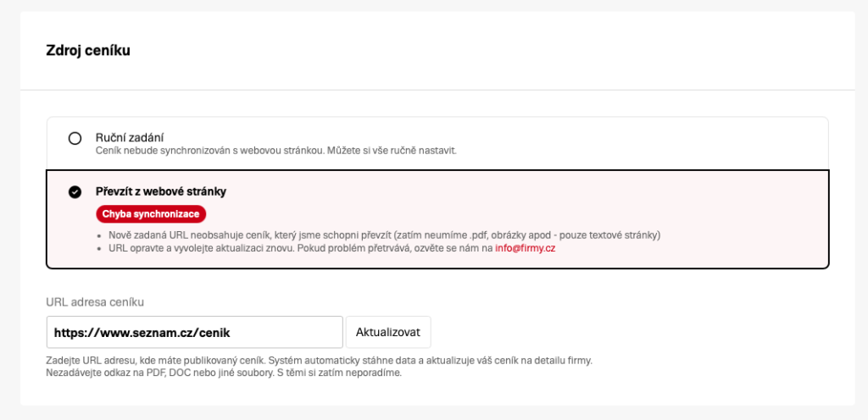This screenshot has height=420, width=868.
Task: Click the "Ceník nebude synchronizován" description text
Action: [275, 151]
